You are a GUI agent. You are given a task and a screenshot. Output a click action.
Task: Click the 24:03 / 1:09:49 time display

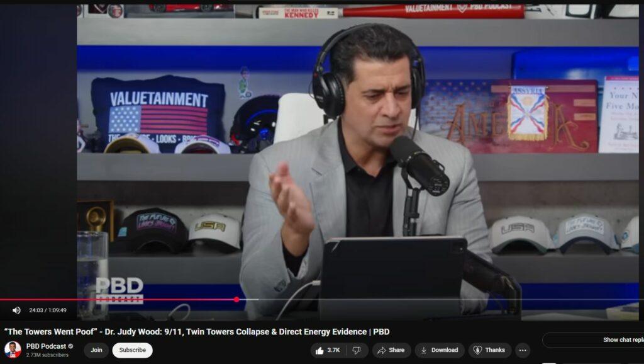[48, 310]
